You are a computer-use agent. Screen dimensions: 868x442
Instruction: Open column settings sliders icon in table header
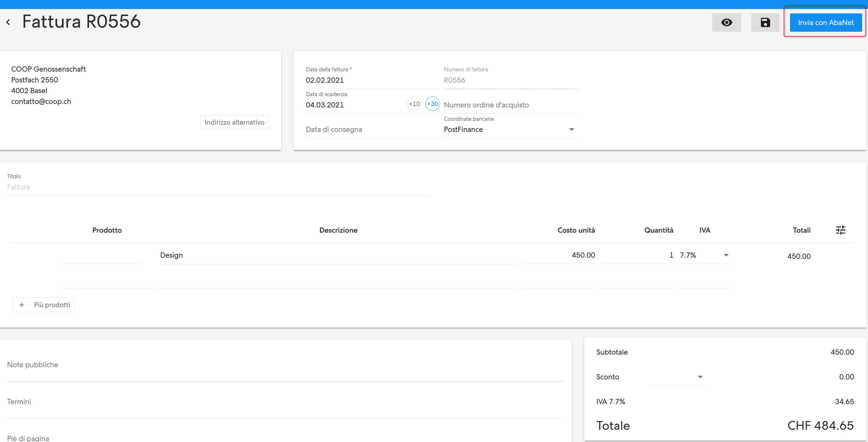[x=840, y=230]
